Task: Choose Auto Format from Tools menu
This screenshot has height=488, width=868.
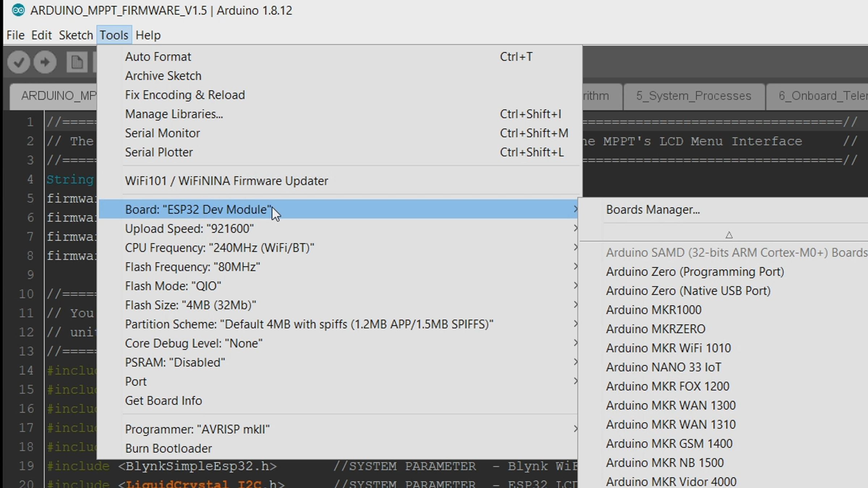Action: click(340, 57)
